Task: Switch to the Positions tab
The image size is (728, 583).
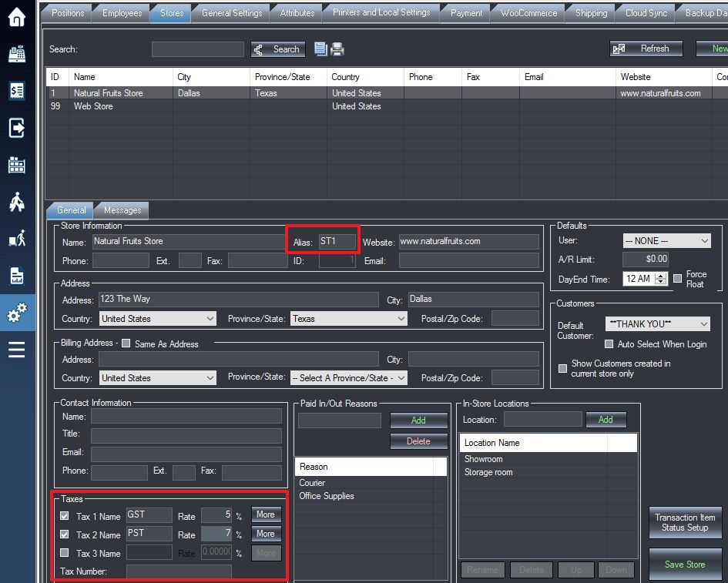Action: [x=68, y=13]
